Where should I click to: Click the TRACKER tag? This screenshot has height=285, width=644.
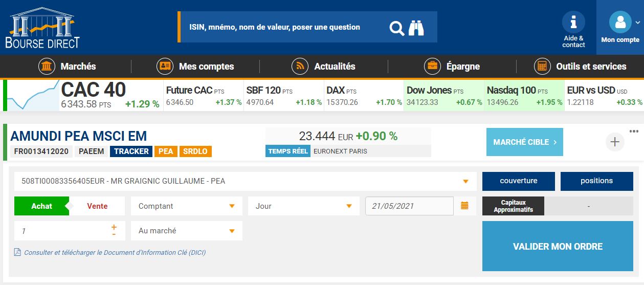tap(131, 151)
